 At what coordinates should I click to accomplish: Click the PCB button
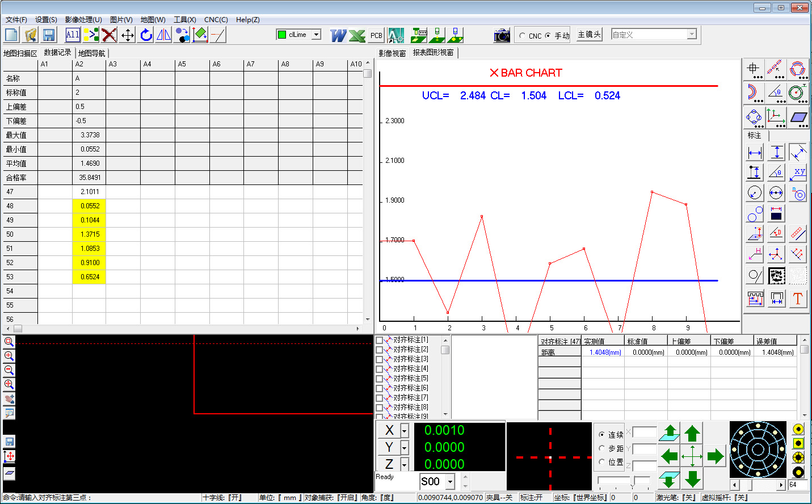376,35
